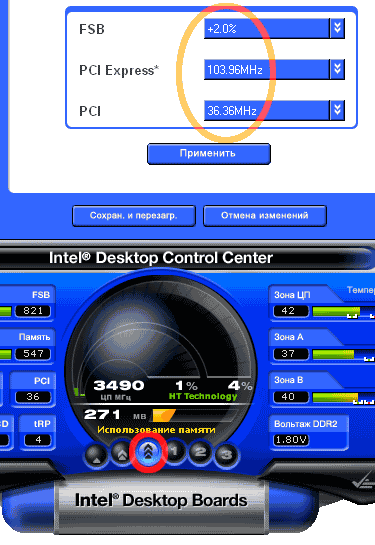
Task: Click the Применить button
Action: [209, 154]
